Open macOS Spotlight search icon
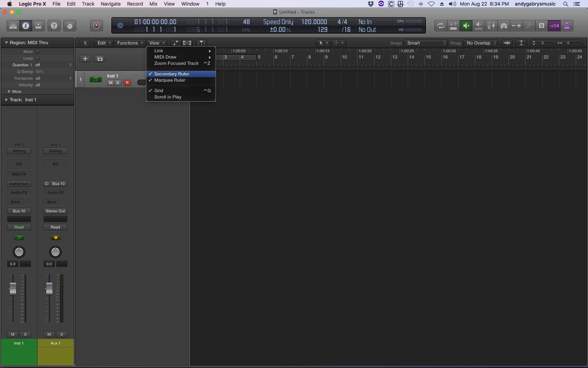The height and width of the screenshot is (368, 588). tap(566, 4)
